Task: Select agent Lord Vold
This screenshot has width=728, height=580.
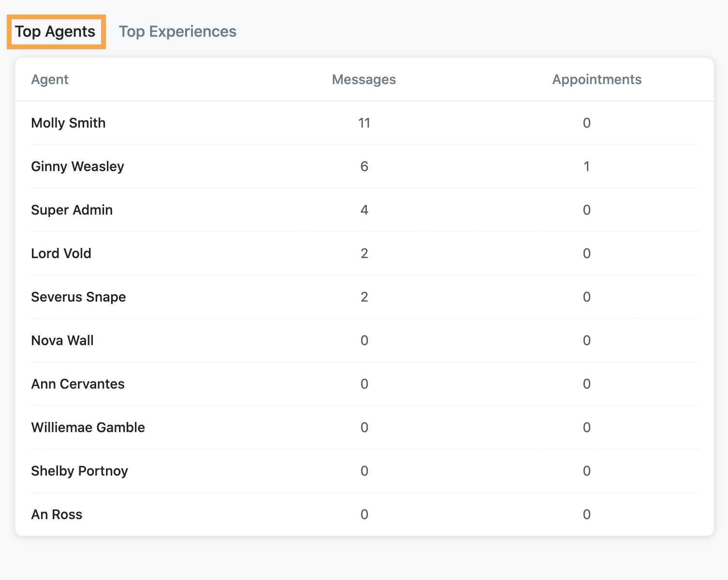Action: point(61,253)
